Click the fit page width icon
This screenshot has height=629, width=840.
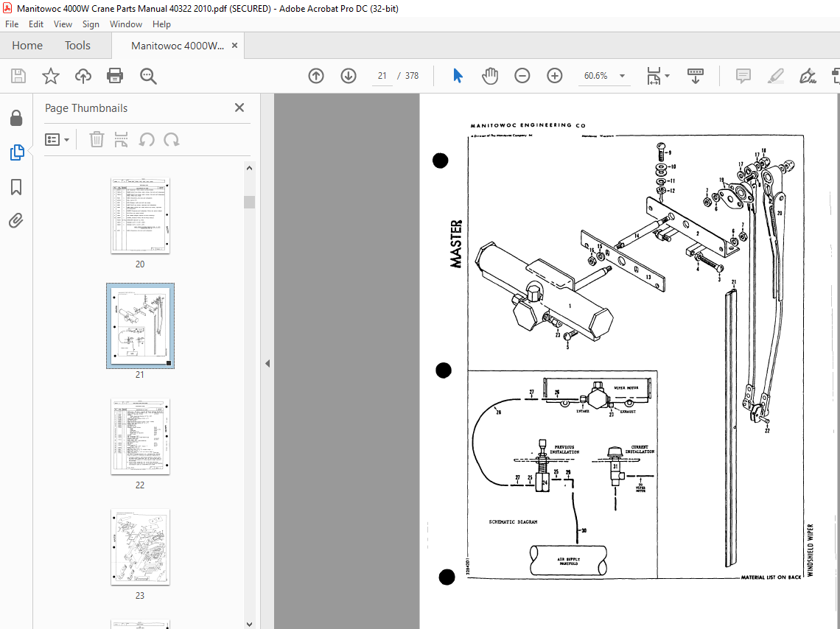coord(654,76)
